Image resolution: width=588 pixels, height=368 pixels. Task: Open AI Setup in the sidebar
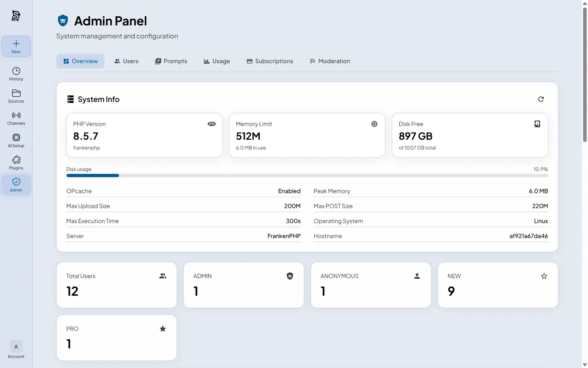point(16,141)
